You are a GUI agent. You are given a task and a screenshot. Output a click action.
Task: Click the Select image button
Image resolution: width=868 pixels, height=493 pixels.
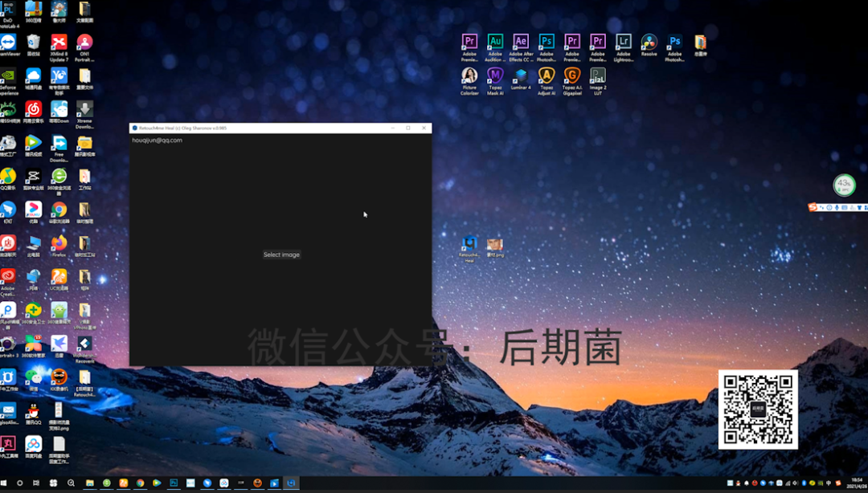coord(281,255)
